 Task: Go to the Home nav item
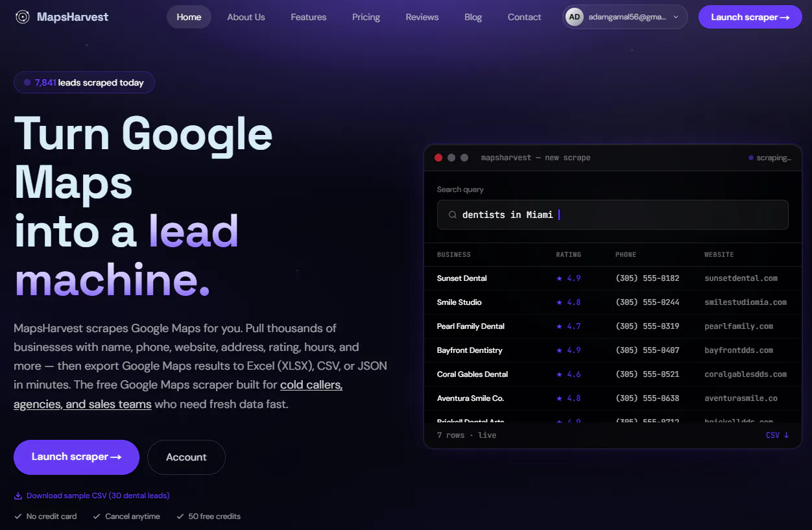(189, 17)
